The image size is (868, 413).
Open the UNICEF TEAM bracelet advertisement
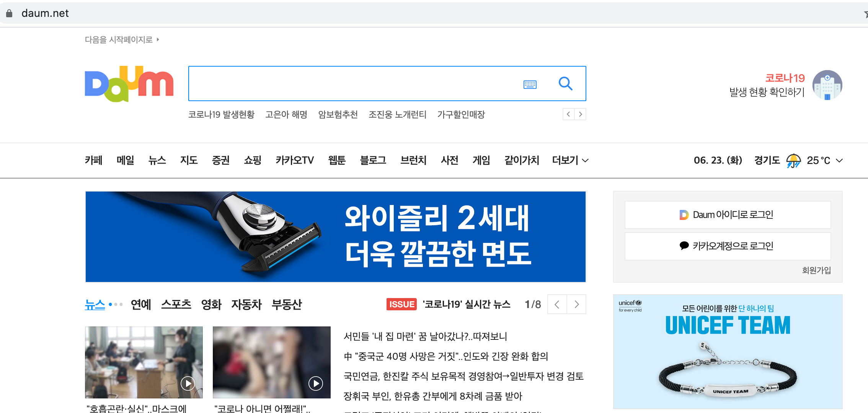point(728,352)
